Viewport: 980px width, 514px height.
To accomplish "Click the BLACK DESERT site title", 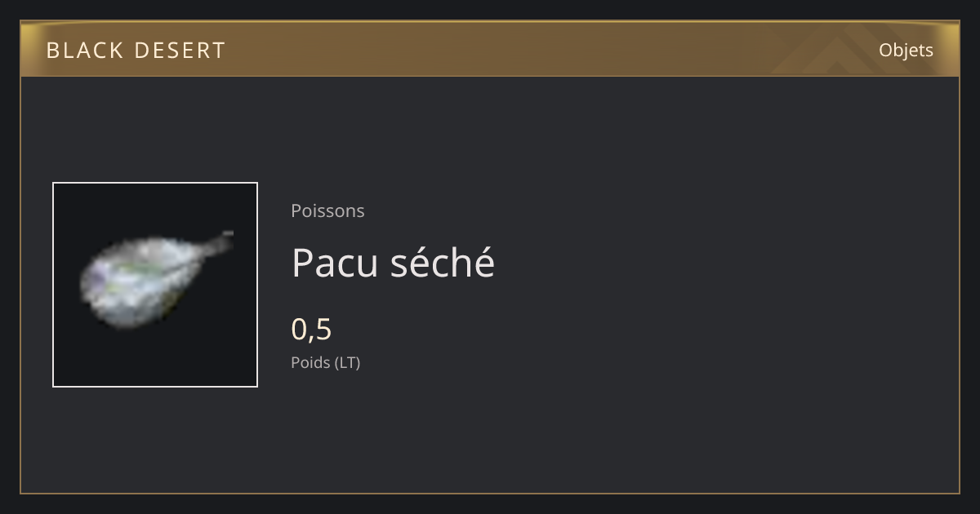I will click(x=136, y=51).
